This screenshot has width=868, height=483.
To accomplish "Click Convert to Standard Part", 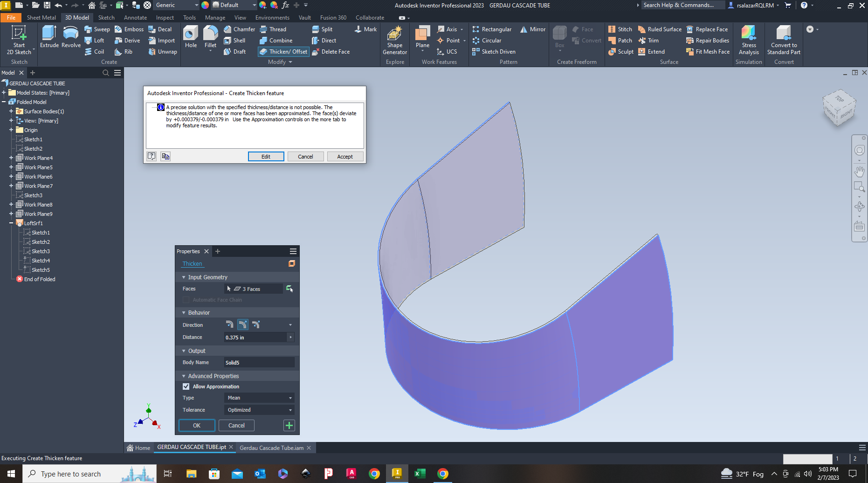I will pos(784,40).
